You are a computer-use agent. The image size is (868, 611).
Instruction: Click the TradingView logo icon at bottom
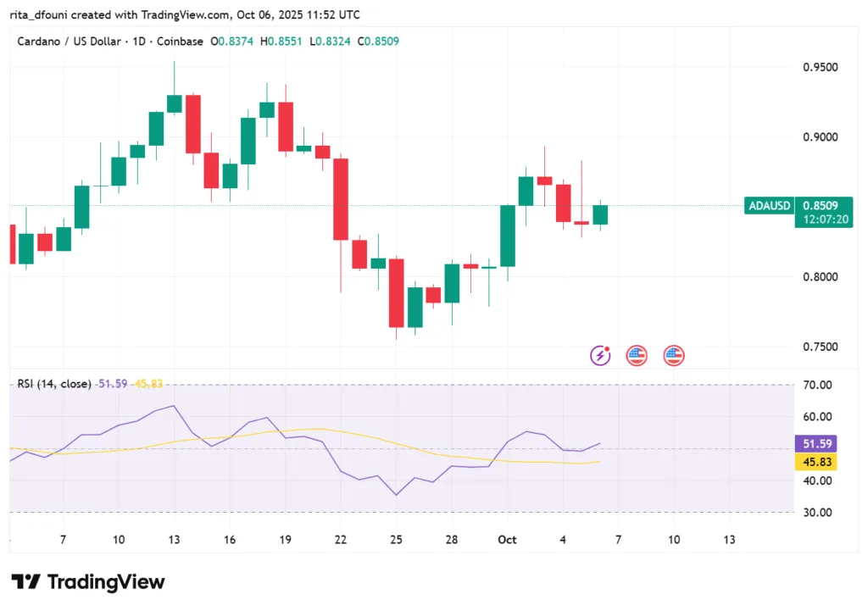tap(25, 582)
